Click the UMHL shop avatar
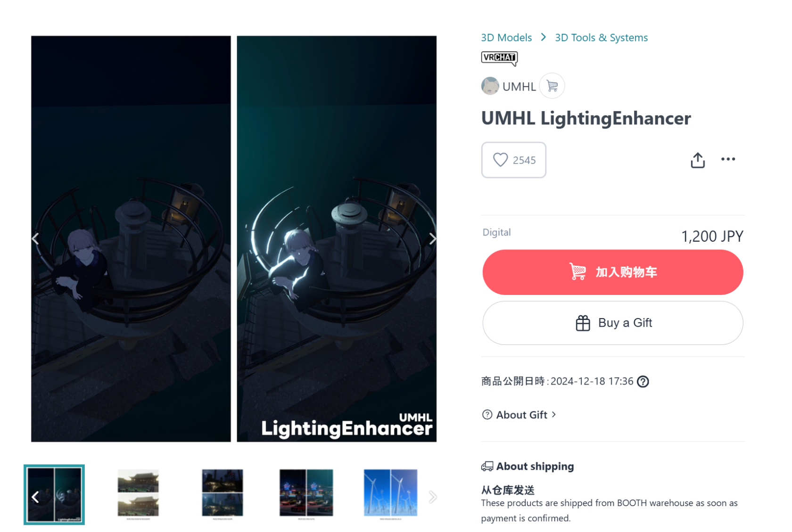The width and height of the screenshot is (792, 532). (490, 86)
